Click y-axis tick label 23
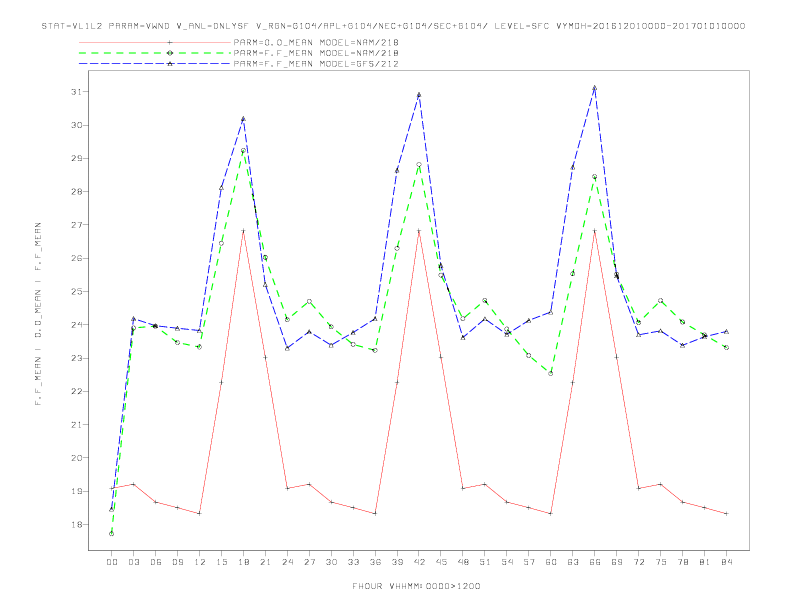792x612 pixels. (x=75, y=358)
